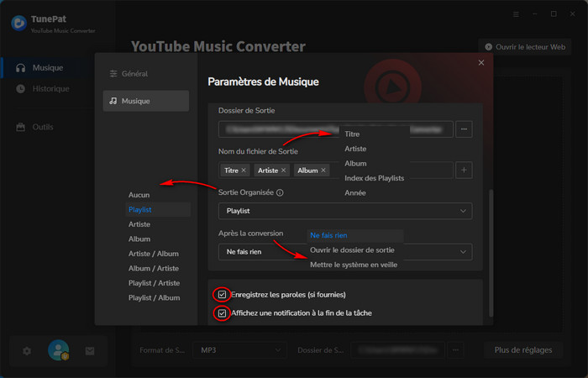Close the Paramètres de Musique dialog

[481, 63]
